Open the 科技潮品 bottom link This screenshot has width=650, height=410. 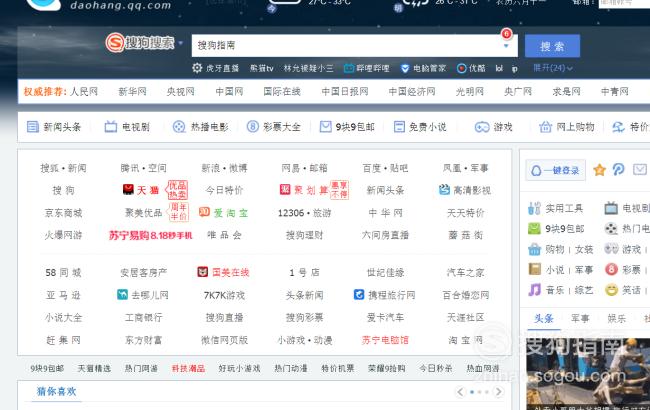188,368
